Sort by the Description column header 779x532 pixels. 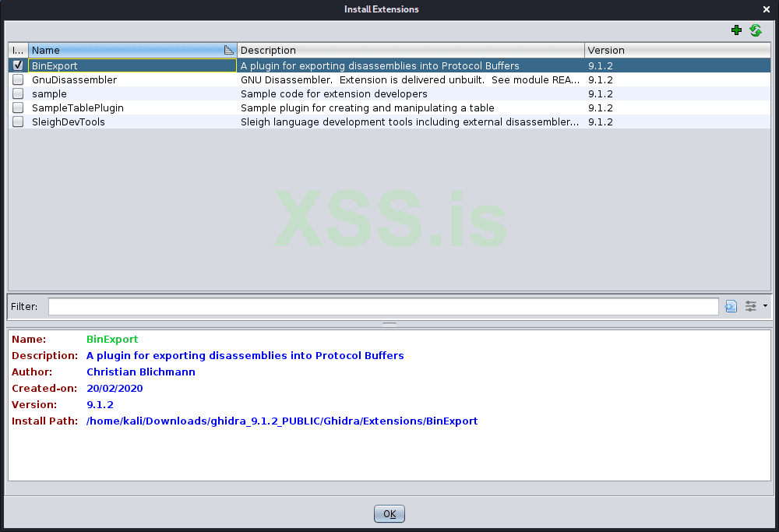pos(411,50)
